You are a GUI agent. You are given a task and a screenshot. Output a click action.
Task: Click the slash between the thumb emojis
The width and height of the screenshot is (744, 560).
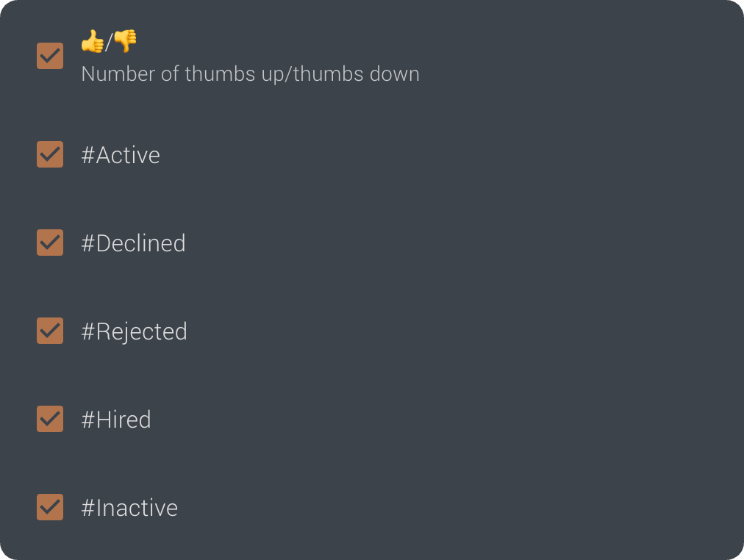(x=109, y=43)
